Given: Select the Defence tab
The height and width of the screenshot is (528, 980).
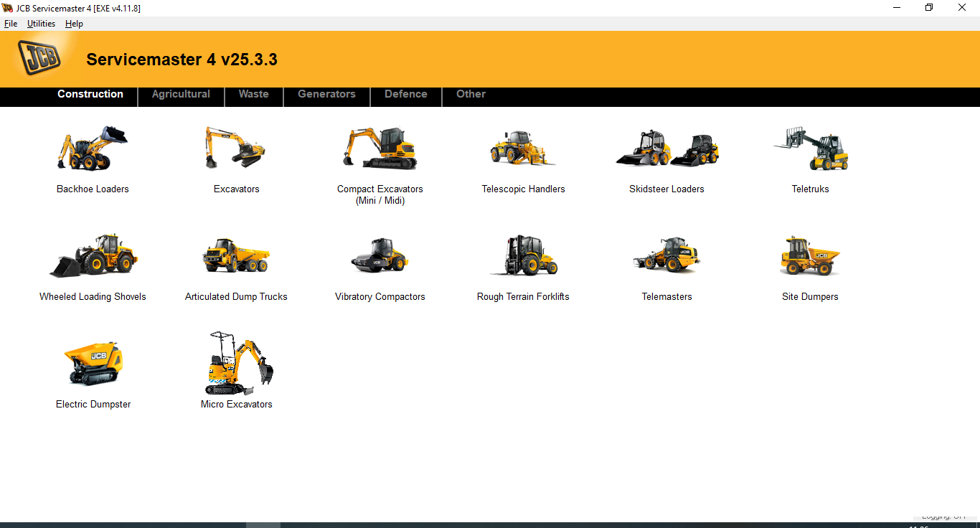Looking at the screenshot, I should pyautogui.click(x=406, y=94).
